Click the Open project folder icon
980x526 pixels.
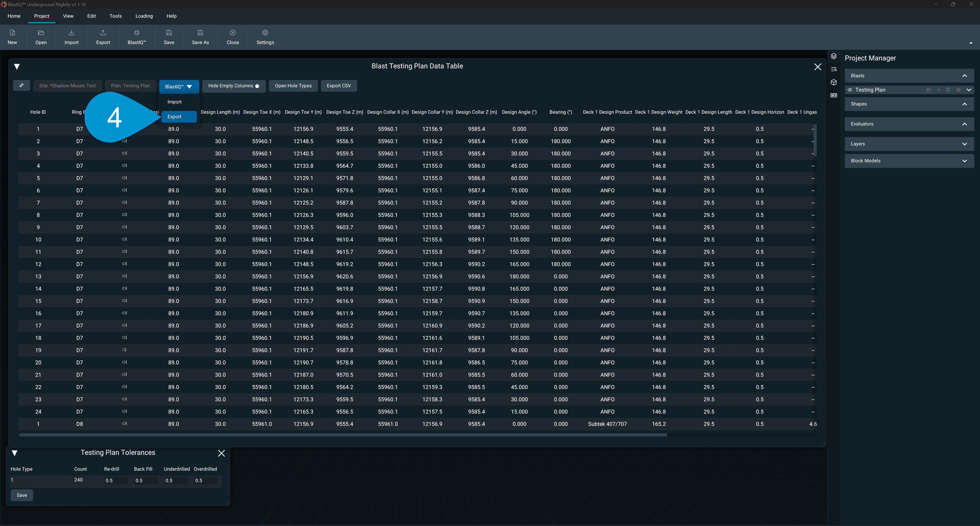tap(41, 33)
